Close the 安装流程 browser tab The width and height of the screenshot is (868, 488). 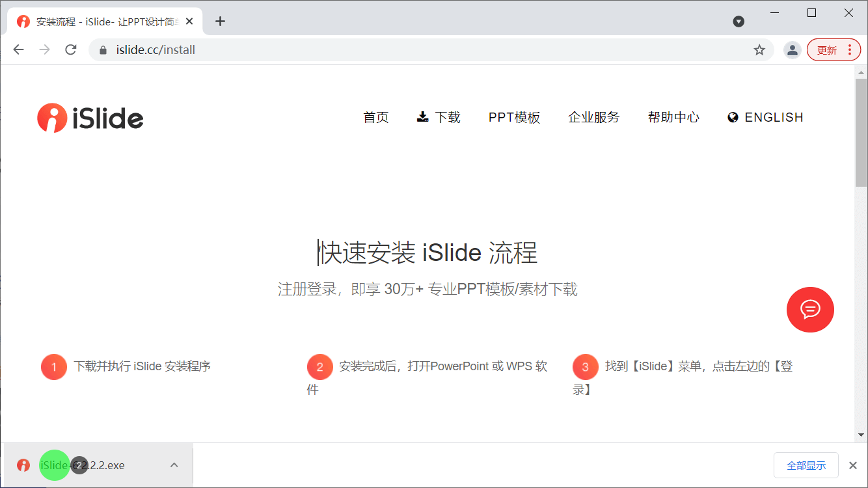point(189,21)
